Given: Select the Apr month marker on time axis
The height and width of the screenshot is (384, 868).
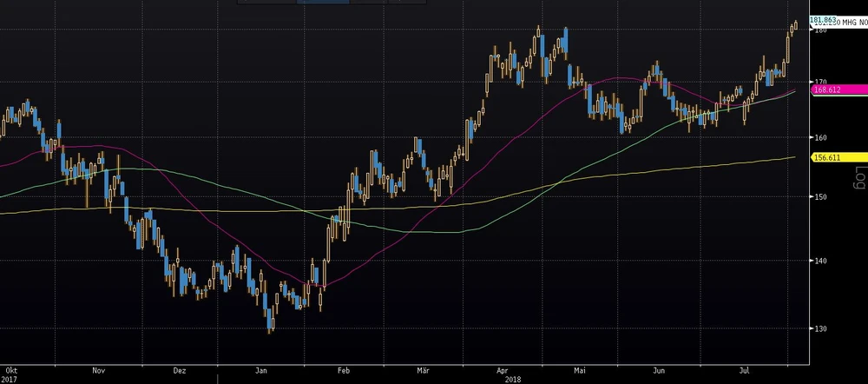Looking at the screenshot, I should pos(502,369).
